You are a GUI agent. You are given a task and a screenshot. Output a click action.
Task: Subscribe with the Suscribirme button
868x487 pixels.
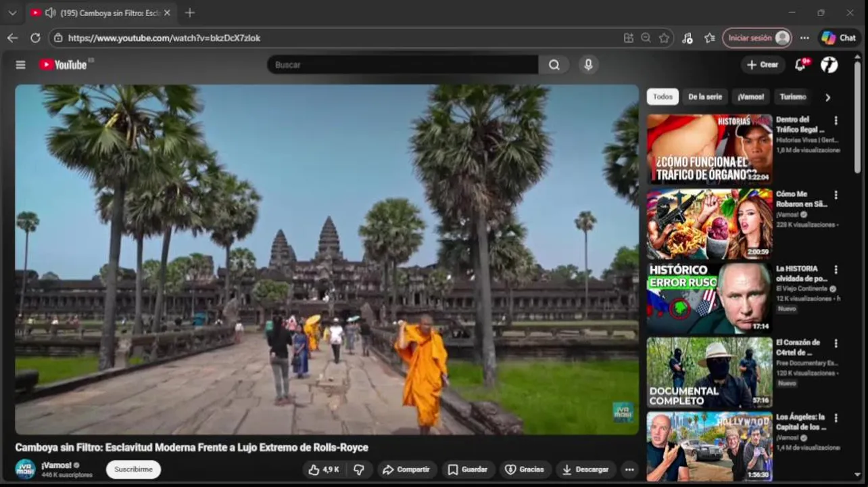[x=133, y=469]
